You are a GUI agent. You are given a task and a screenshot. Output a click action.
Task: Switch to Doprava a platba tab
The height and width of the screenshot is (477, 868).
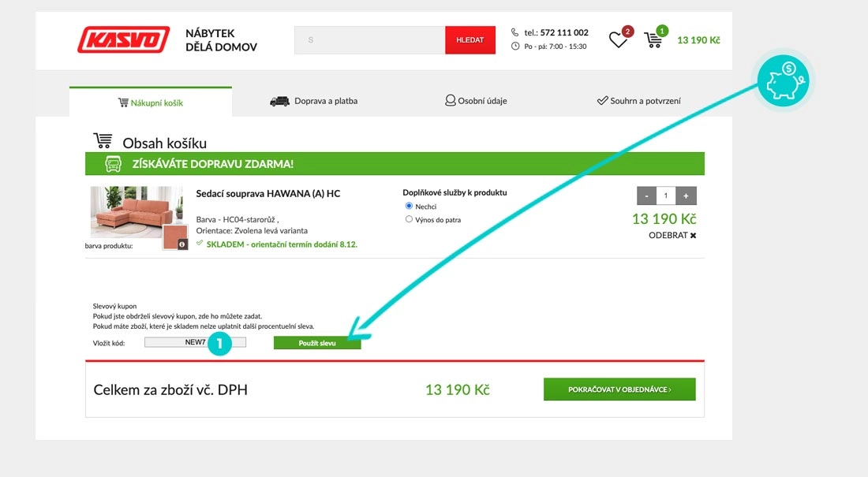point(313,101)
